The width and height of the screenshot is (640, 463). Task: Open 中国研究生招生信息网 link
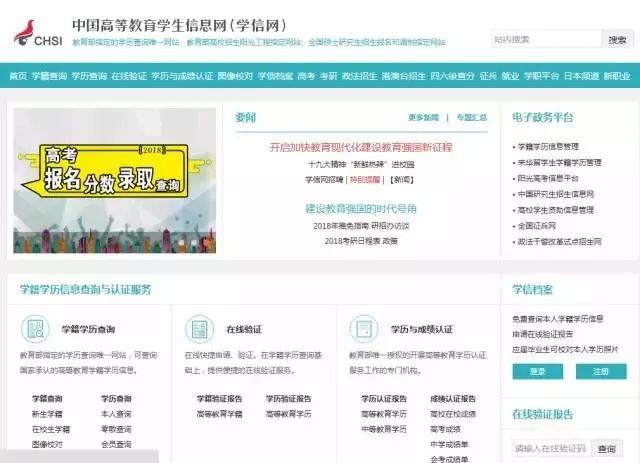(x=556, y=194)
